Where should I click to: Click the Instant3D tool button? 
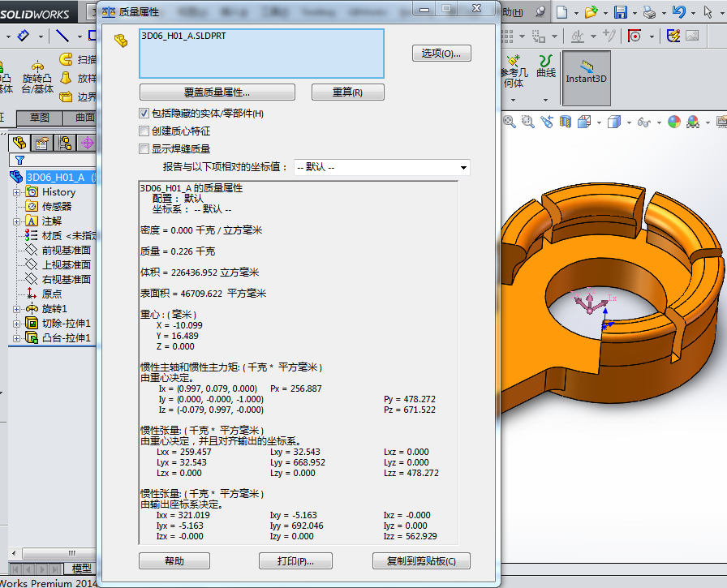[x=587, y=72]
